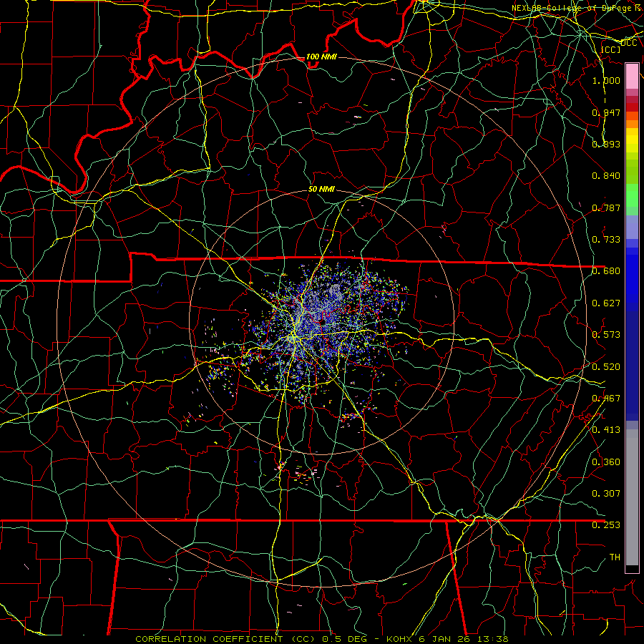The height and width of the screenshot is (644, 644).
Task: Click the "13:38" timestamp
Action: [x=493, y=639]
